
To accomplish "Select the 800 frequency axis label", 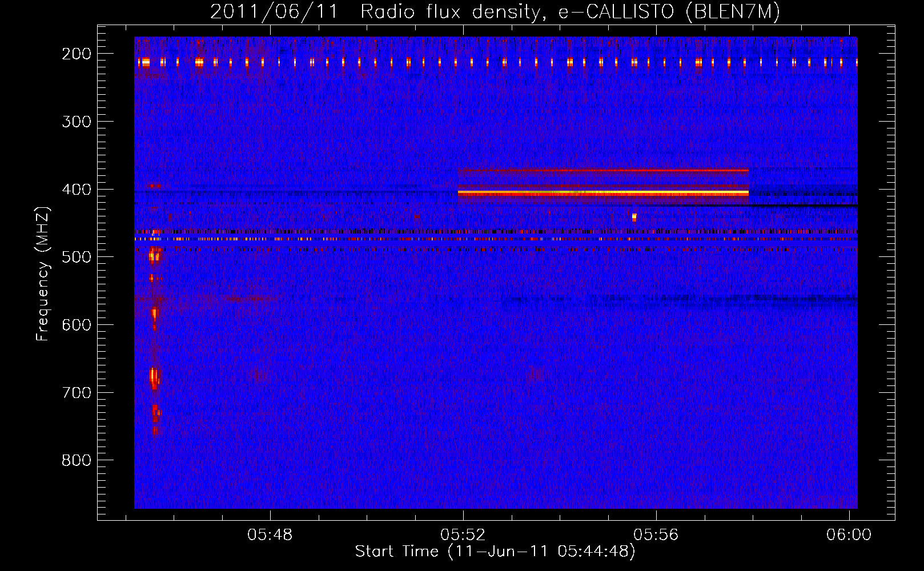I will point(77,461).
